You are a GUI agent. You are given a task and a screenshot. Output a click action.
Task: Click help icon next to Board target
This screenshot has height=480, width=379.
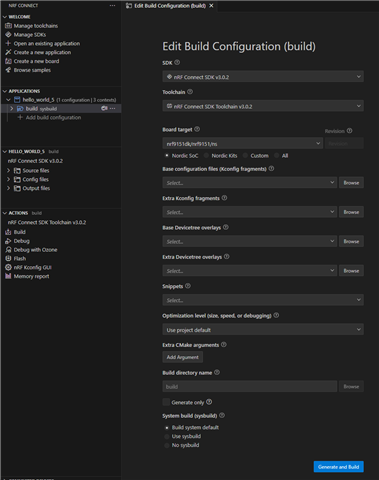click(197, 129)
